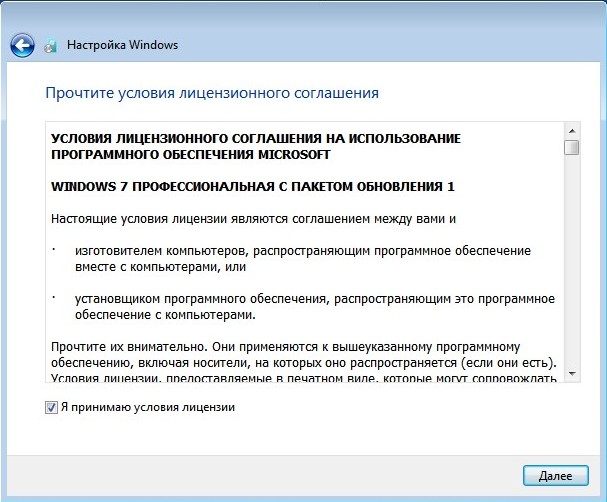
Task: Click bullet text "изготовителем компьютеров"
Action: coord(161,251)
